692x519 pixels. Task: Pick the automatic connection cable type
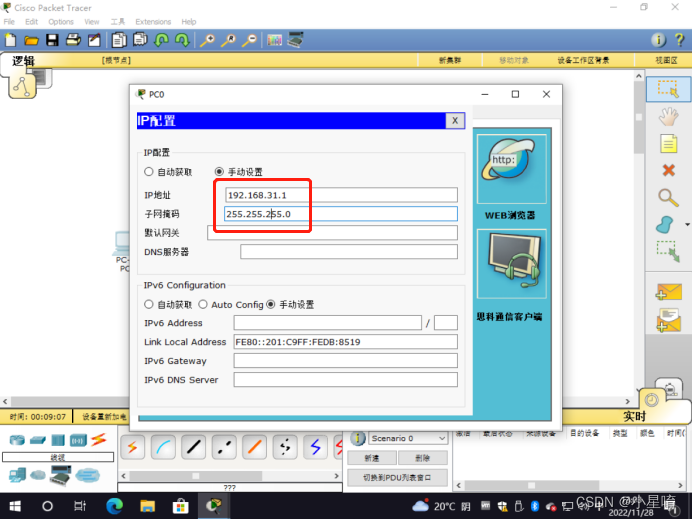point(132,447)
